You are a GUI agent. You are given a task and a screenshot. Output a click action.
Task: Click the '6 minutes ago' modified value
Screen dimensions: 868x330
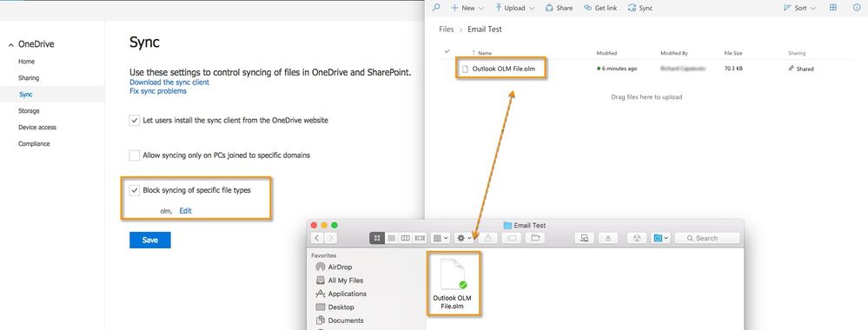click(x=619, y=69)
